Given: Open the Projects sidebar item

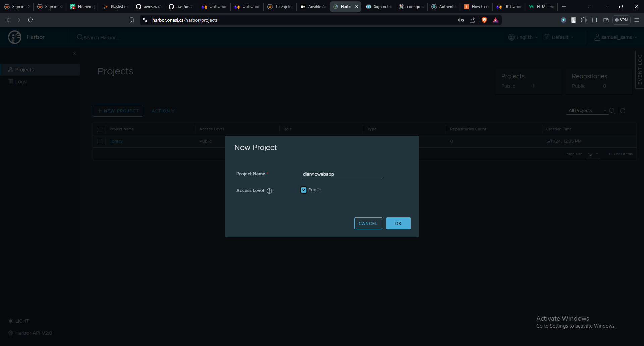Looking at the screenshot, I should click(40, 70).
